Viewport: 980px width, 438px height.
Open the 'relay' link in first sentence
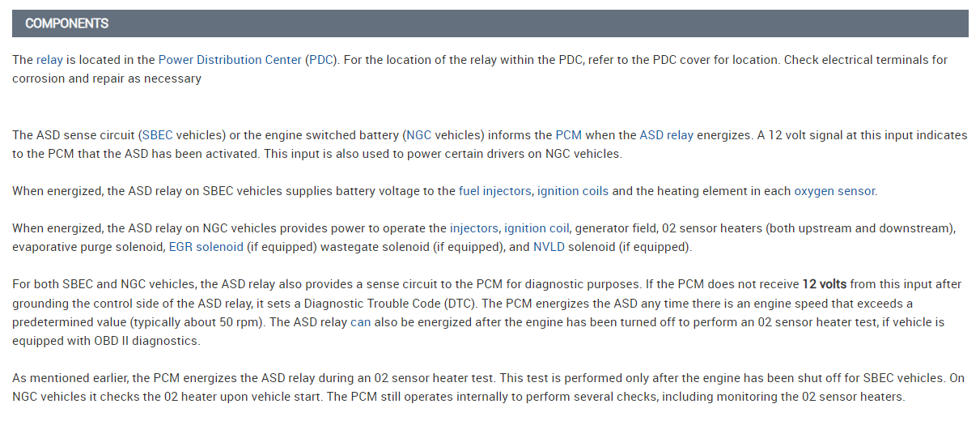[49, 60]
